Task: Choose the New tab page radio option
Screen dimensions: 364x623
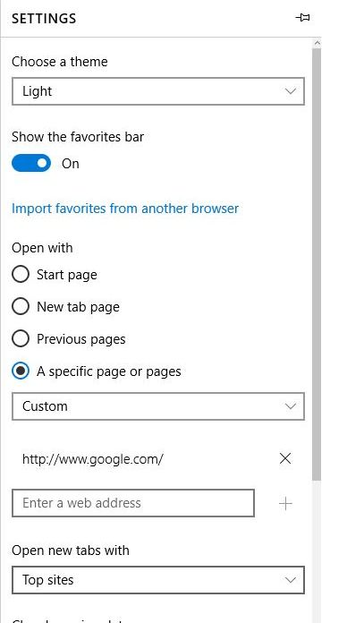Action: (21, 306)
